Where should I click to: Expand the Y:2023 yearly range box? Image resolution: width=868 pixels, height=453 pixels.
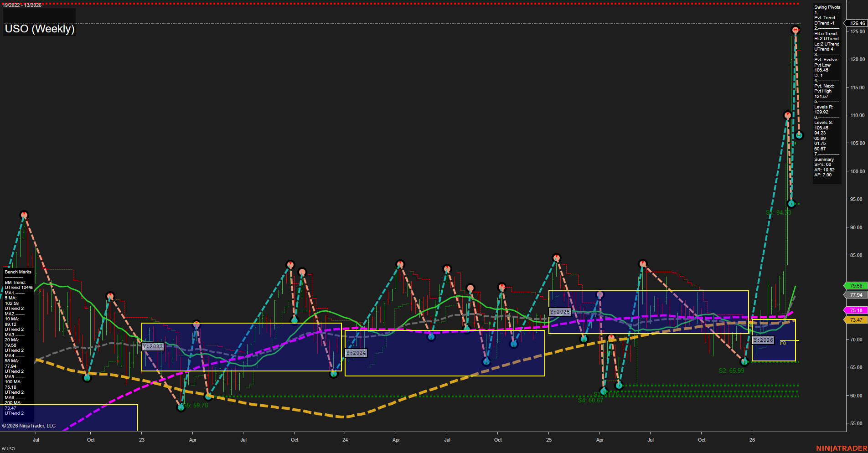pyautogui.click(x=153, y=346)
